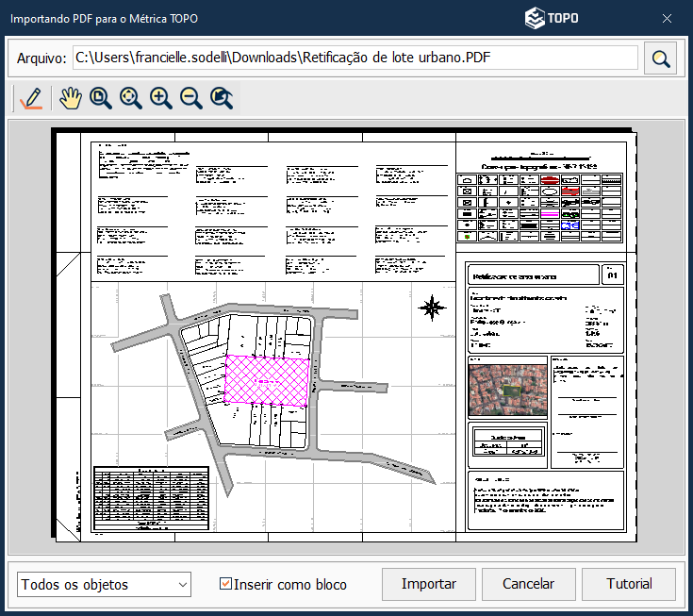Toggle the 'Inserir como bloco' checkbox

point(225,584)
